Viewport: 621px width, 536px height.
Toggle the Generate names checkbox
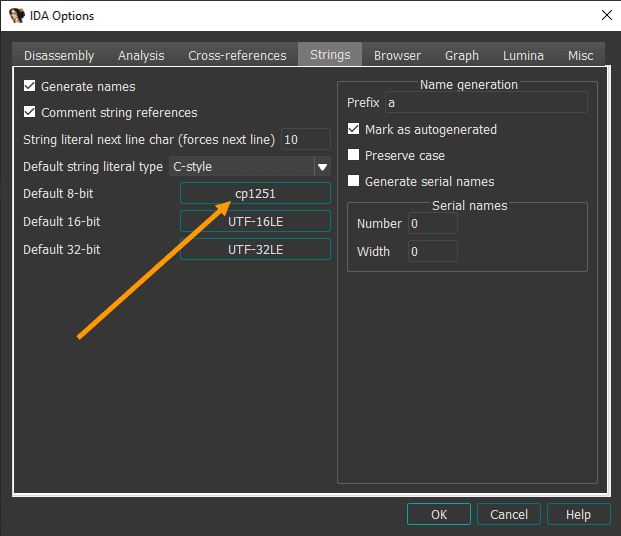pos(30,87)
